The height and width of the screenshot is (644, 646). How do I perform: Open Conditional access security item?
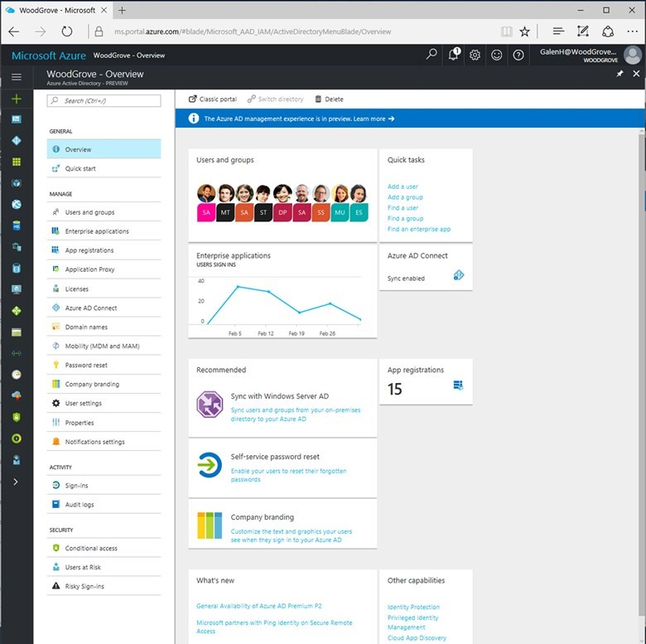click(x=104, y=548)
